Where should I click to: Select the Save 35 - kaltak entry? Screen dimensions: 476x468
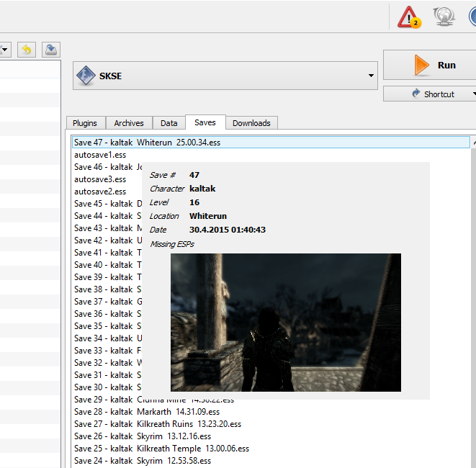click(107, 326)
